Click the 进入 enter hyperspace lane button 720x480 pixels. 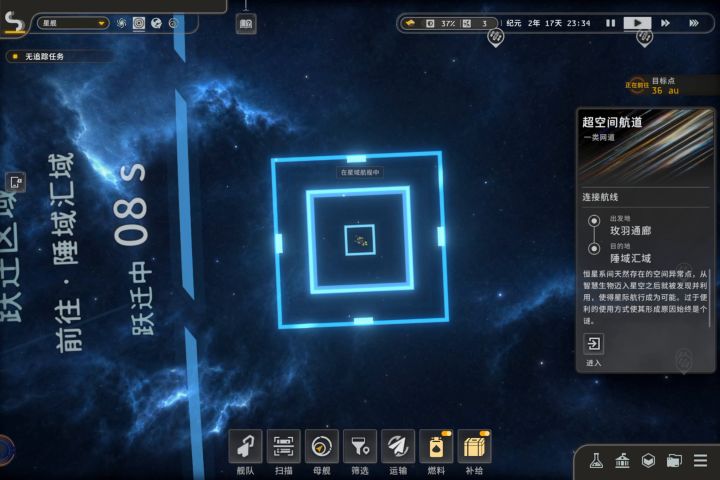[x=593, y=344]
